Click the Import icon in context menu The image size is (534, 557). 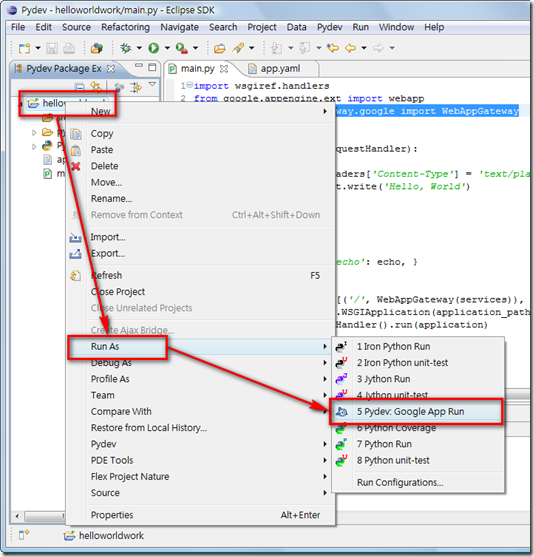[75, 237]
